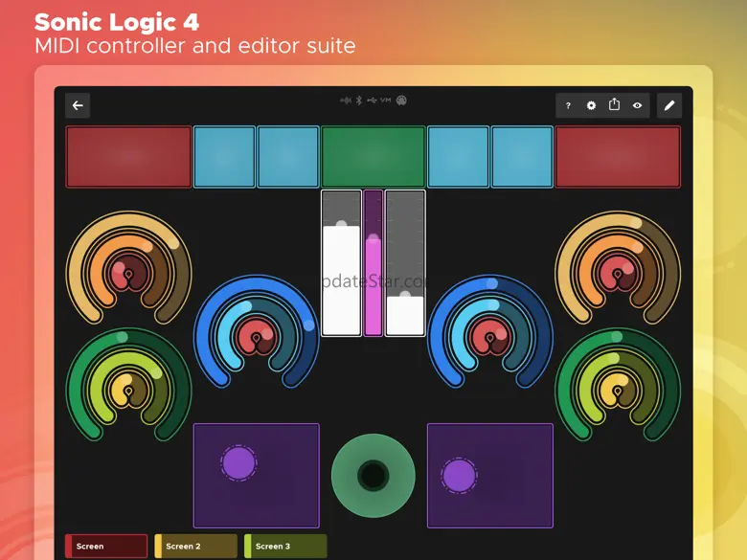Trigger the green center pad
This screenshot has height=560, width=747.
point(373,157)
